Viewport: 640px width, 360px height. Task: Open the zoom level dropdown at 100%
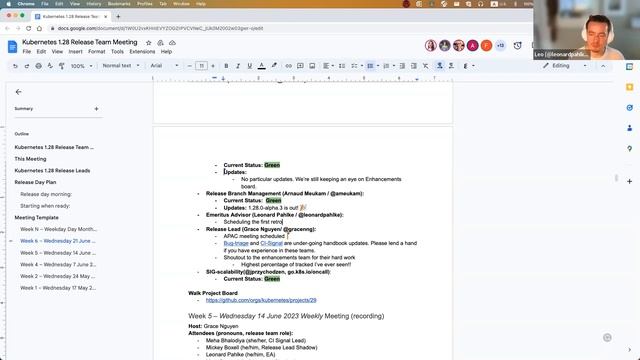[x=82, y=66]
